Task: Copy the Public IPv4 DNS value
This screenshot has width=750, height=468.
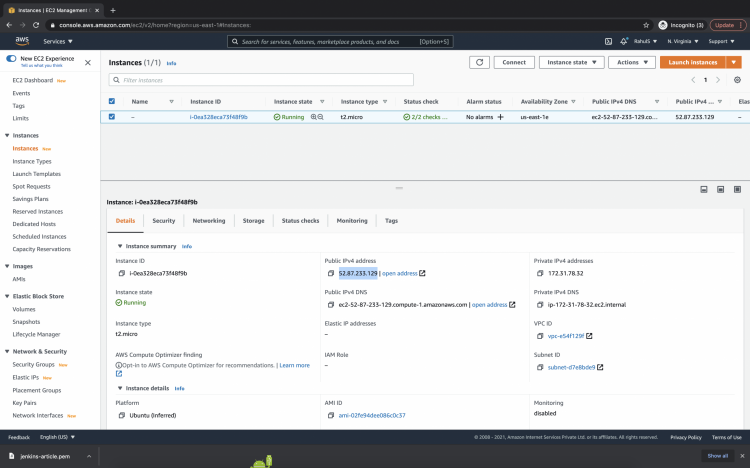Action: coord(331,304)
